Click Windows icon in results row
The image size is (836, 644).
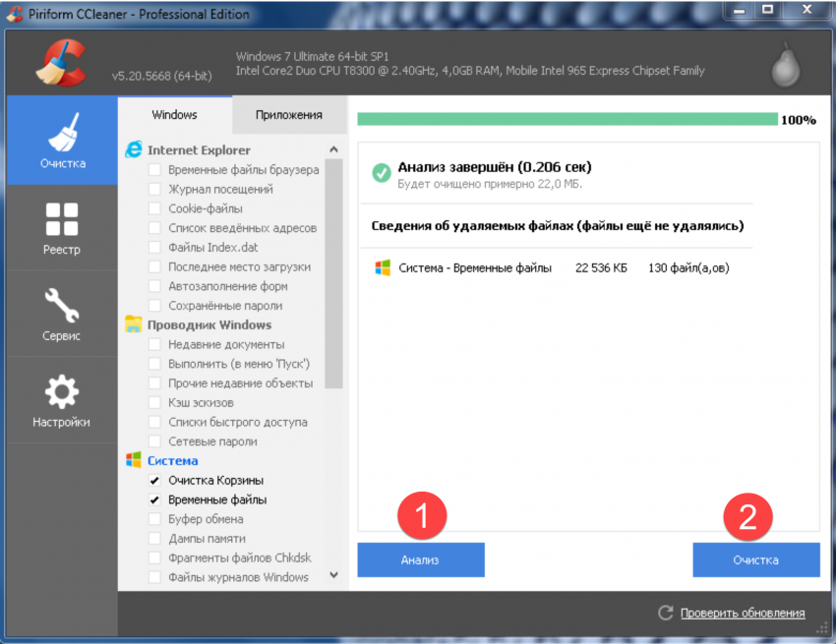tap(383, 267)
